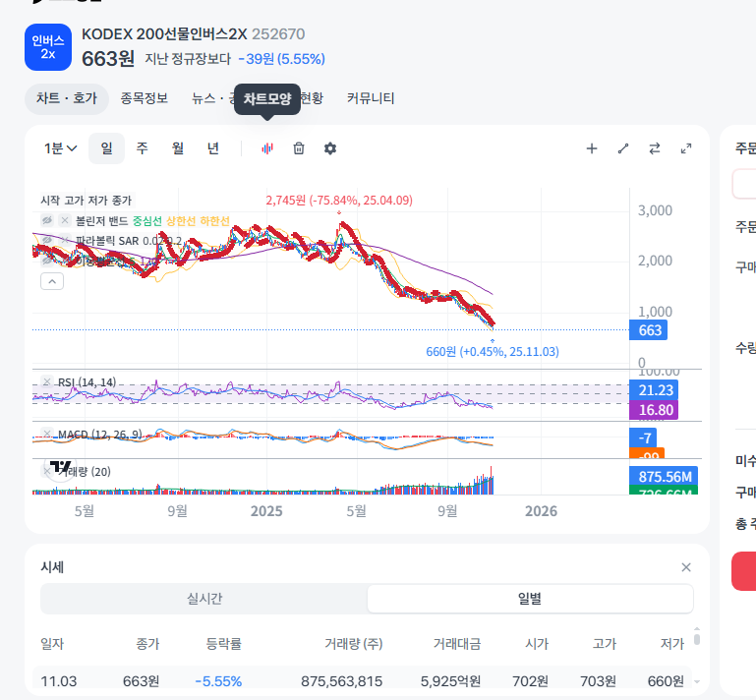Remove the 이동평균선 indicator
The image size is (756, 700).
(x=65, y=261)
